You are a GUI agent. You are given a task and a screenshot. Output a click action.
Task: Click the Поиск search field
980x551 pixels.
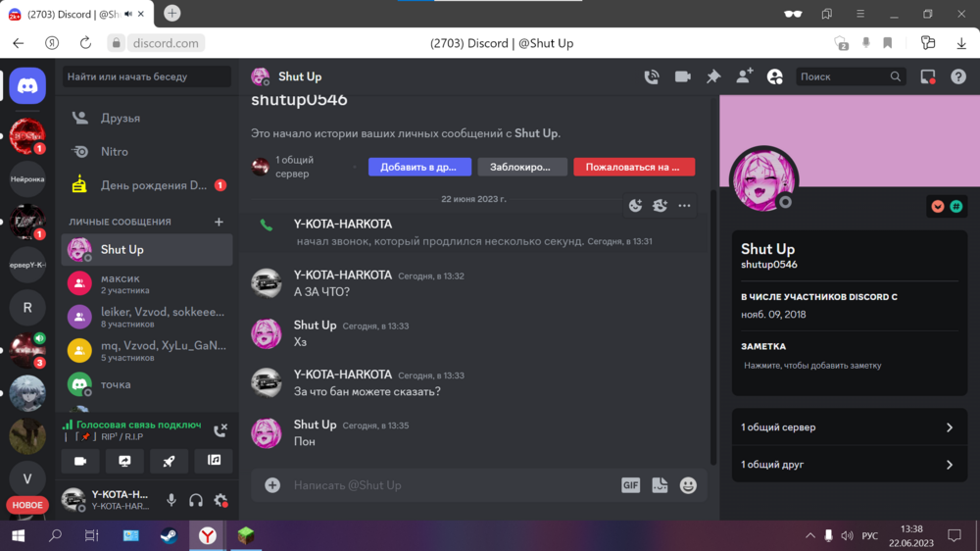850,76
